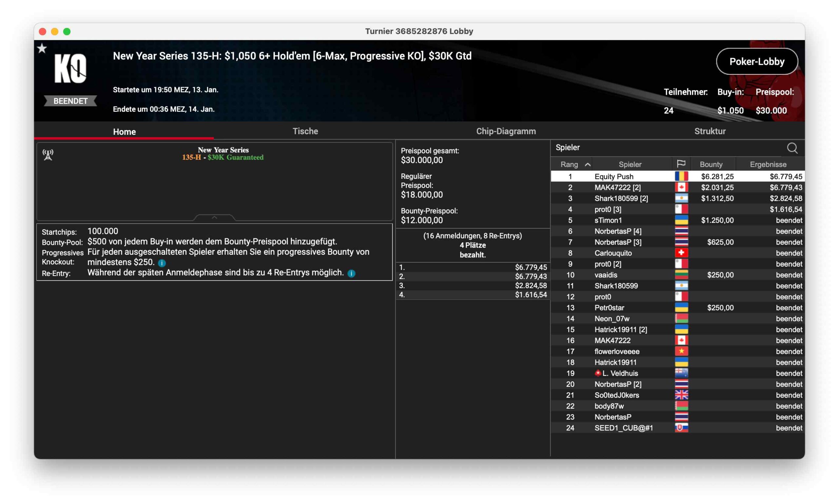Click the player search magnifier icon
839x504 pixels.
[792, 148]
